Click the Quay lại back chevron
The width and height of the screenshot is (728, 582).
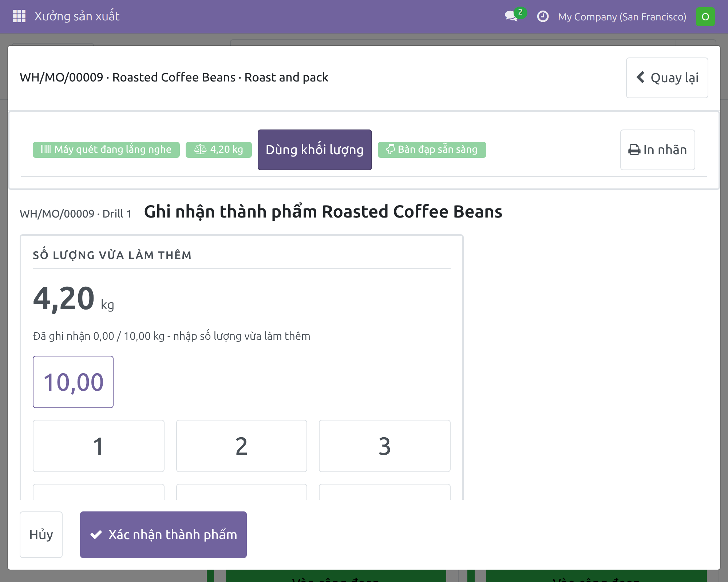click(x=641, y=77)
